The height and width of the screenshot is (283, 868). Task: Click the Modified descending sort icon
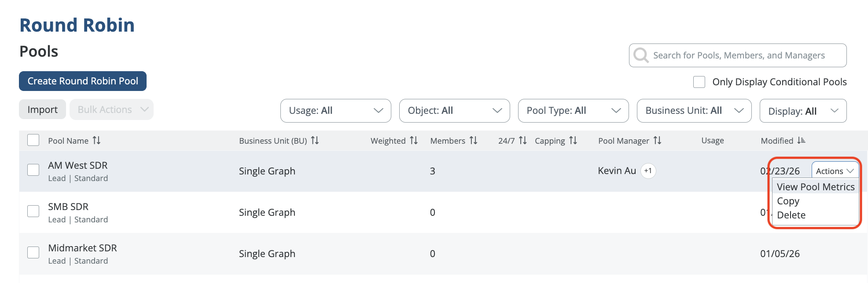[801, 141]
